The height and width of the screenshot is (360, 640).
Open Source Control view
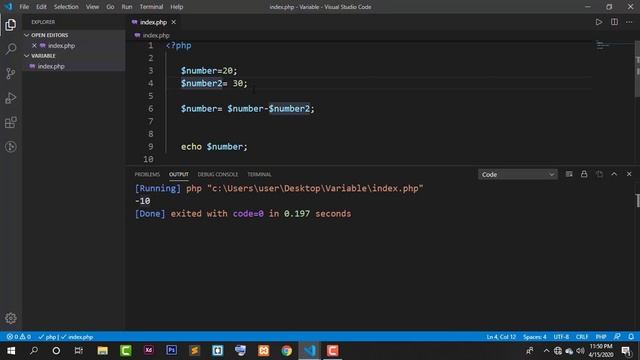11,73
